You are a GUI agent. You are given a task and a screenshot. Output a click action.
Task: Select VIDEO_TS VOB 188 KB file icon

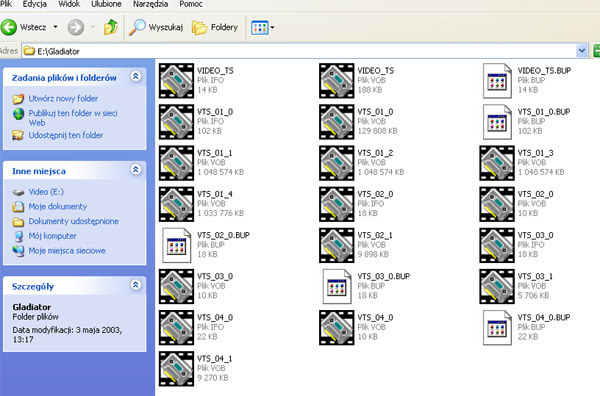point(337,81)
